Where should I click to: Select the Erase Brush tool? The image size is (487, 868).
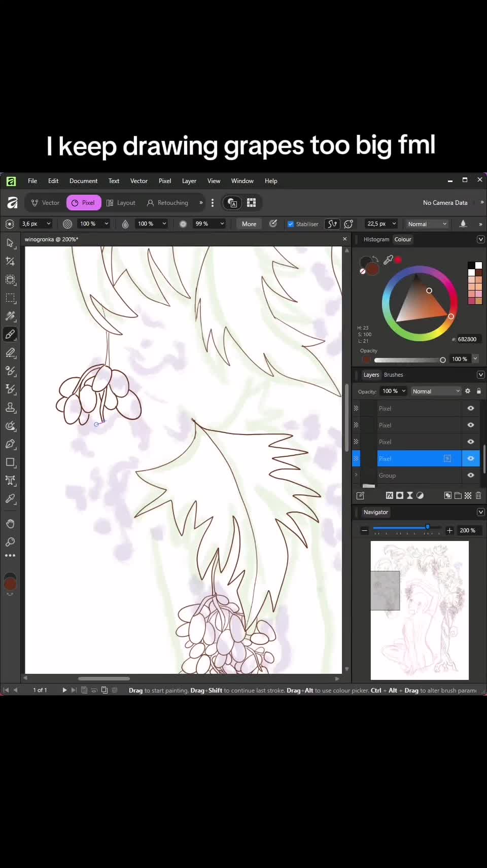click(x=10, y=353)
